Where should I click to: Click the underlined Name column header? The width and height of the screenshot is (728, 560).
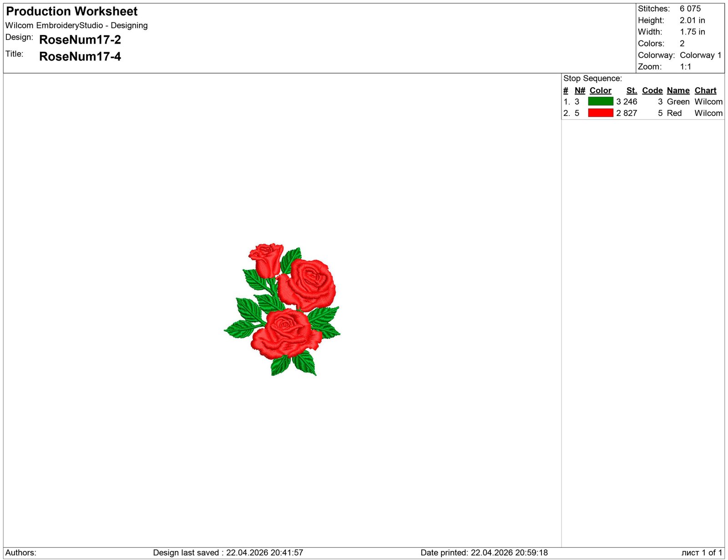pyautogui.click(x=678, y=91)
